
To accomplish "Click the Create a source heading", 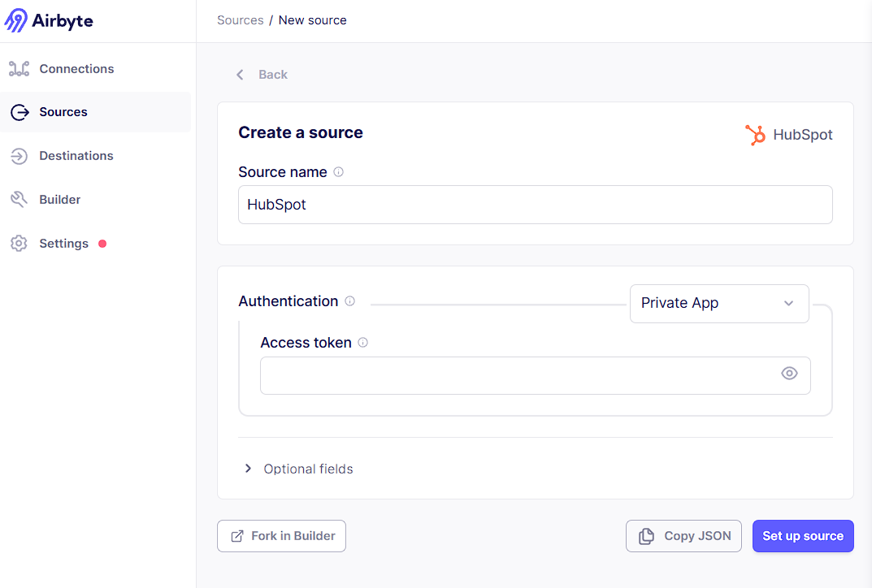I will click(301, 133).
